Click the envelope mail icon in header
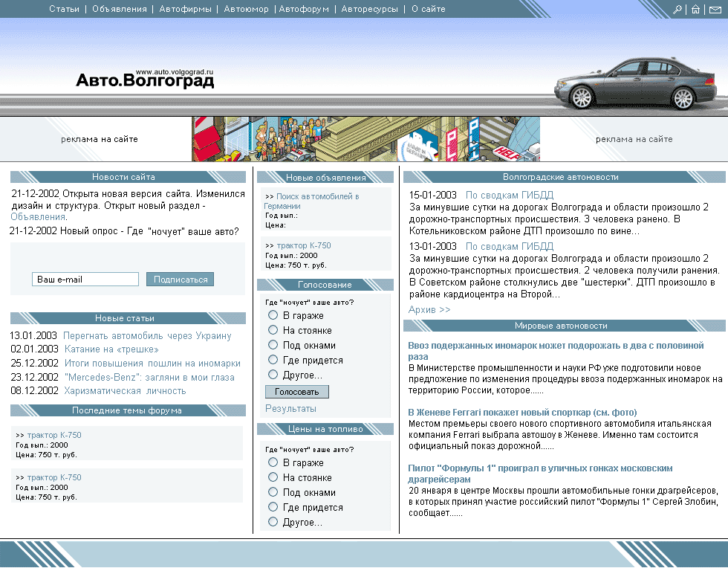 coord(715,10)
